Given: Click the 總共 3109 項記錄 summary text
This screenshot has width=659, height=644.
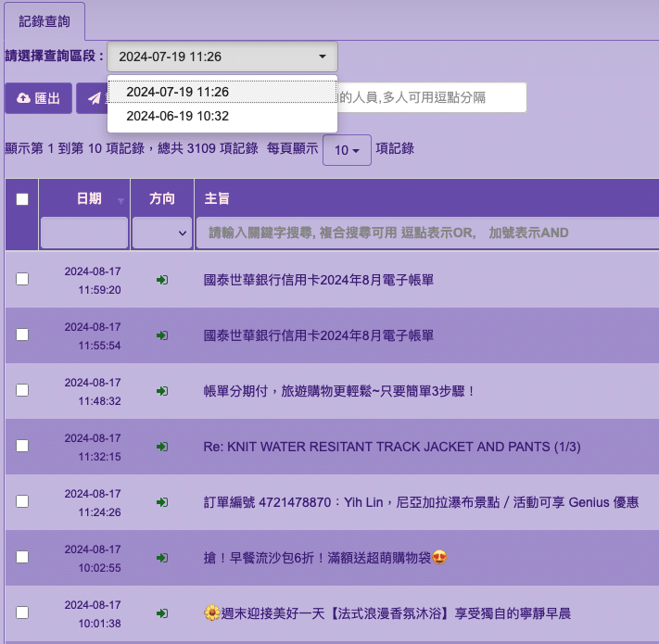Looking at the screenshot, I should pyautogui.click(x=208, y=148).
